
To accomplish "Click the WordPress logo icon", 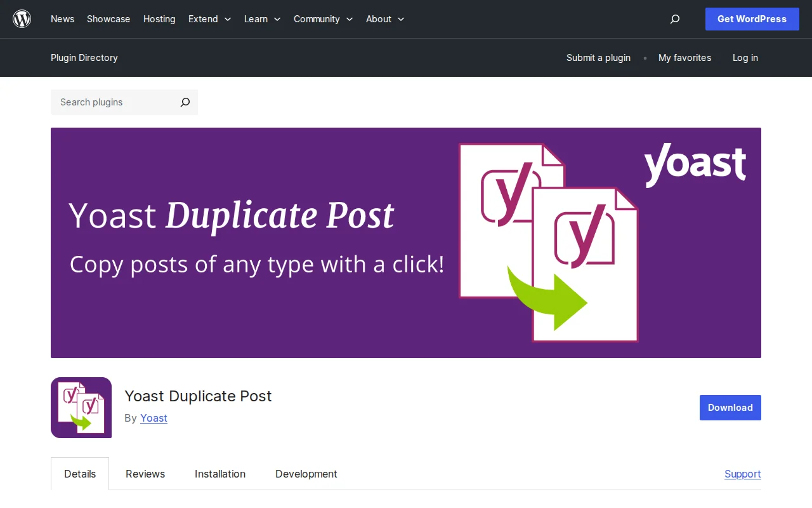I will 22,19.
